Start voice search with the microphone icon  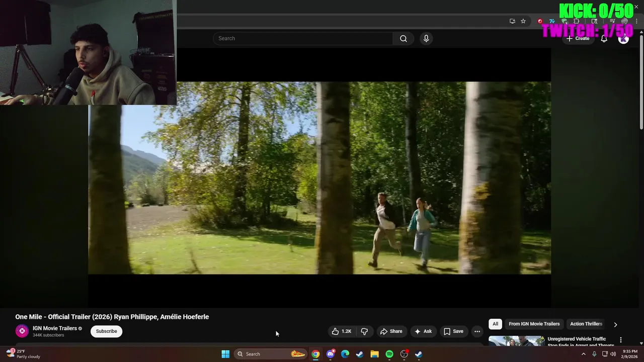pyautogui.click(x=426, y=39)
